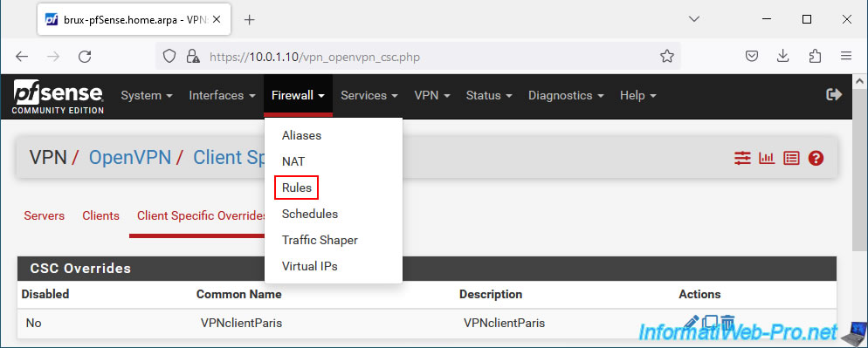Image resolution: width=868 pixels, height=348 pixels.
Task: Go forward with the browser forward arrow
Action: click(x=53, y=56)
